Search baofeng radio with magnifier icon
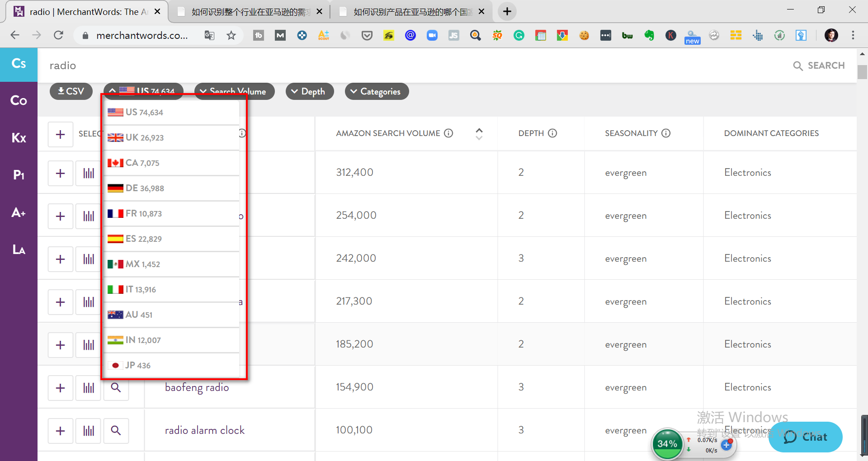 [116, 388]
